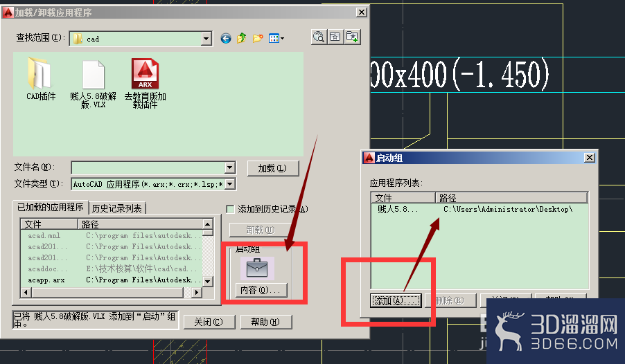Expand the 文件类型 dropdown arrow
Viewport: 625px width, 364px height.
230,184
